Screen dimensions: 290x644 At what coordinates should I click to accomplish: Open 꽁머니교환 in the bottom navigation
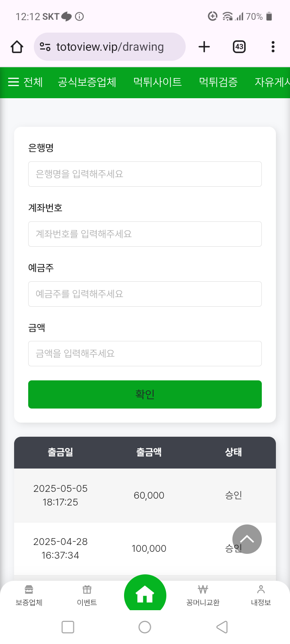[203, 595]
